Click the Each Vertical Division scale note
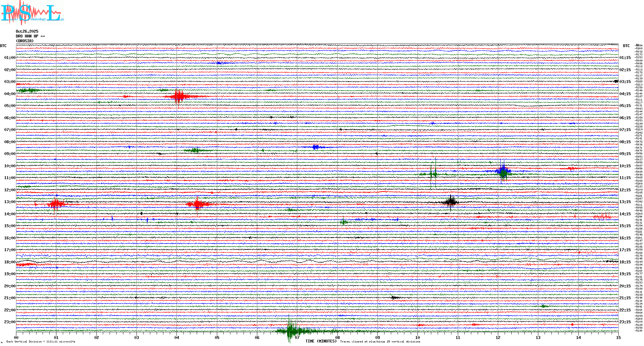644x346 pixels. coord(41,342)
